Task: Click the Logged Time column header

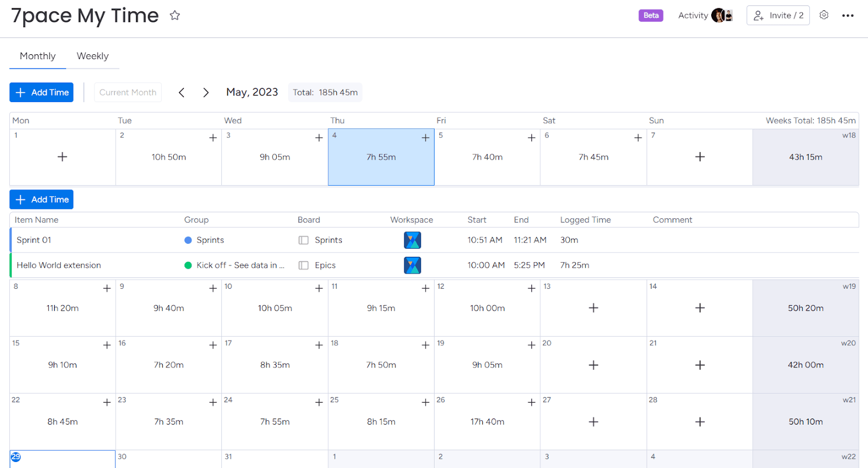Action: [x=585, y=220]
